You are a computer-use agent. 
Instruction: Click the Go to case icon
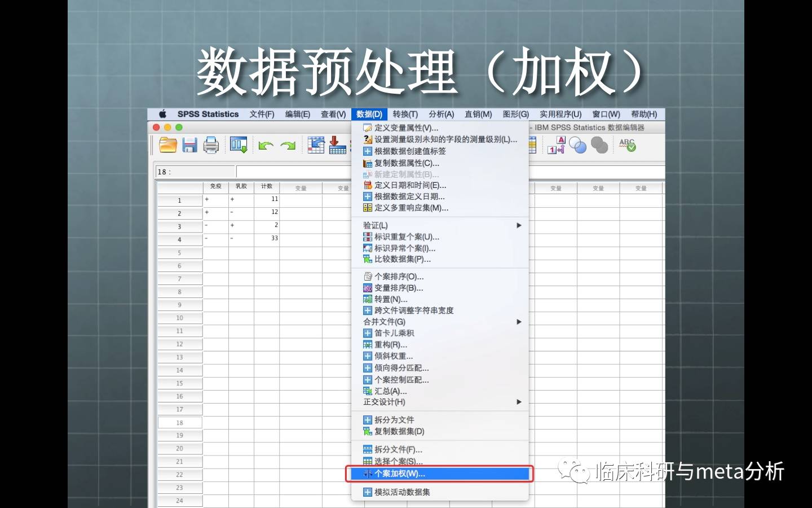click(x=316, y=145)
